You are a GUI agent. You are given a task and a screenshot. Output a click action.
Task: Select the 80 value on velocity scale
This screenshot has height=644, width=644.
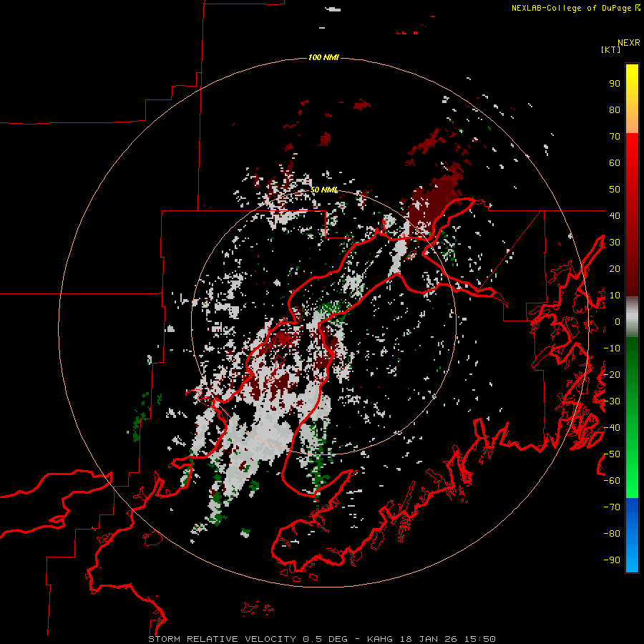(615, 110)
